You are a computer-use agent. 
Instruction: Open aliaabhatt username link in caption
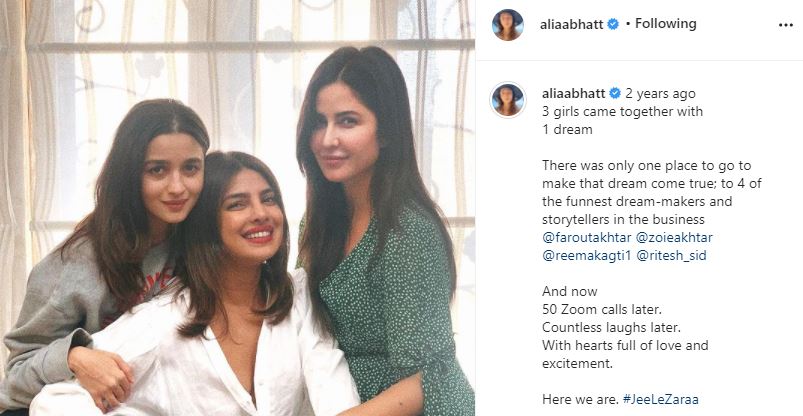(574, 93)
